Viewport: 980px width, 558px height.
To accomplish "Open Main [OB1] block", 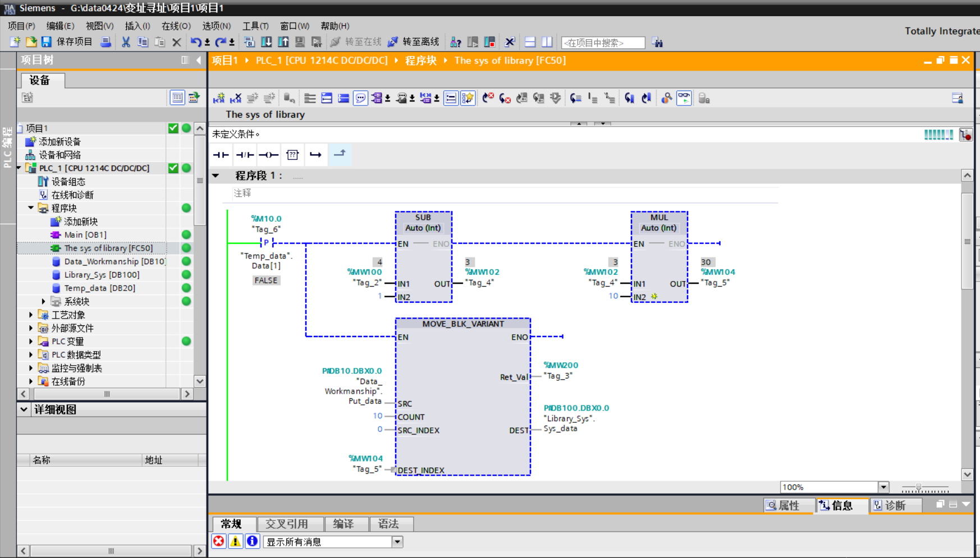I will tap(85, 235).
